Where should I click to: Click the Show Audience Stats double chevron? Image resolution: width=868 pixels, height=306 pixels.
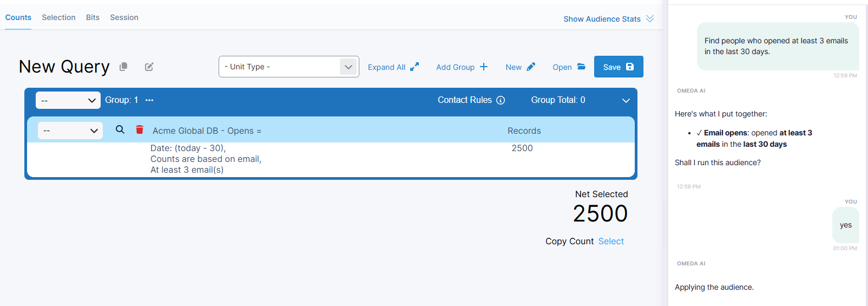coord(650,18)
